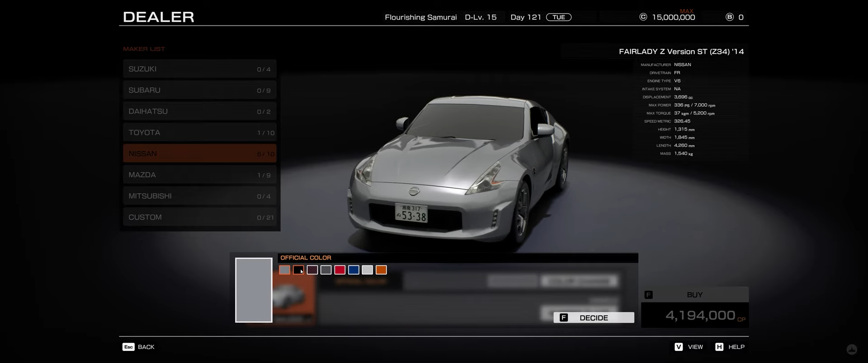Select the MAZDA maker row
868x363 pixels.
coord(199,175)
